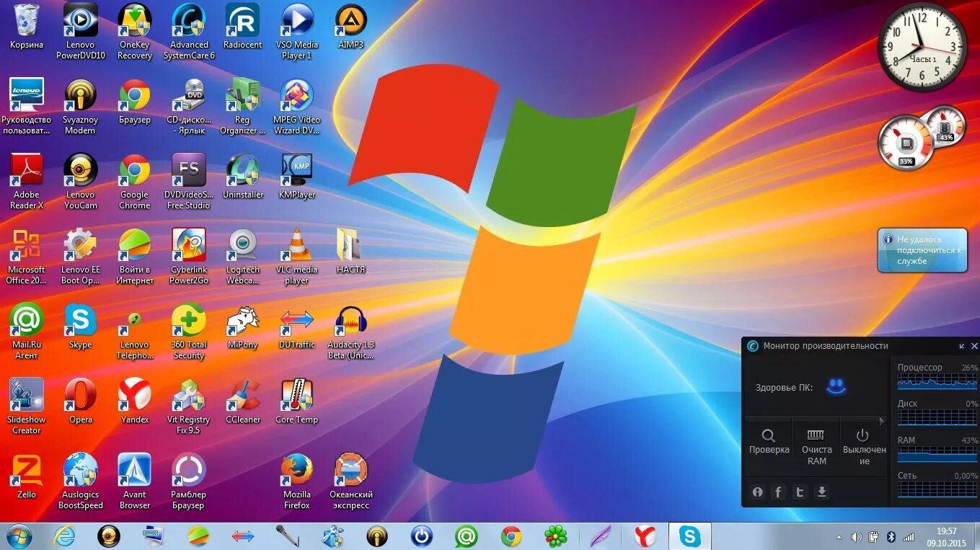980x550 pixels.
Task: Select the 360 Total Security icon
Action: [x=189, y=332]
